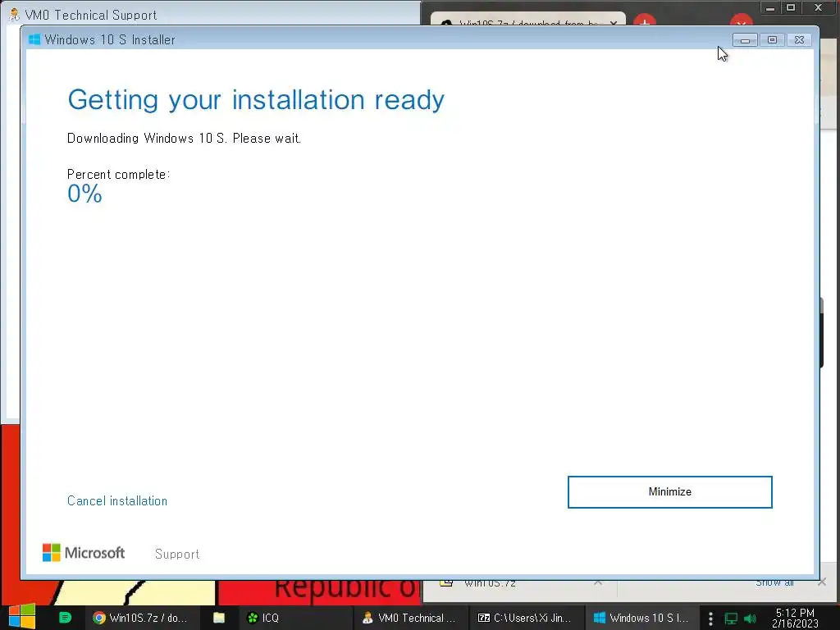Screen dimensions: 840x630
Task: Click the Cancel installation link
Action: [x=117, y=501]
